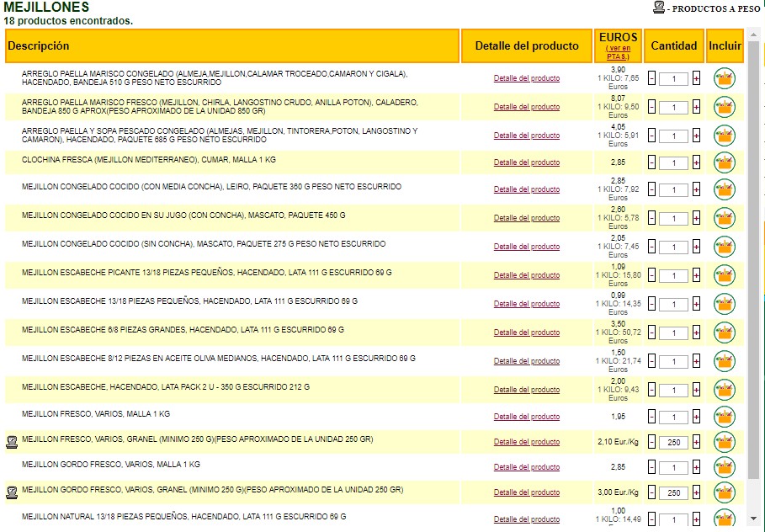View product detail for Mejillon Escabeche 8/12 Piezas

(526, 361)
